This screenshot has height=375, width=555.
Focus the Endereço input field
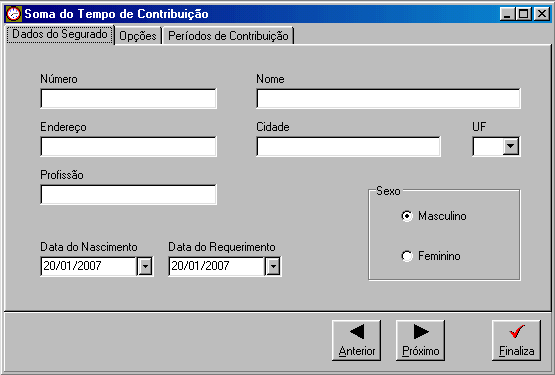coord(128,147)
